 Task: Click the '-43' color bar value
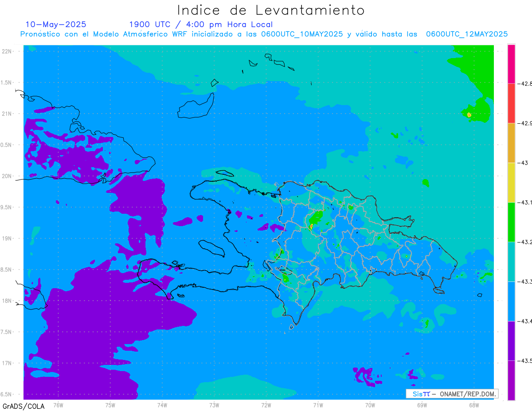click(523, 163)
